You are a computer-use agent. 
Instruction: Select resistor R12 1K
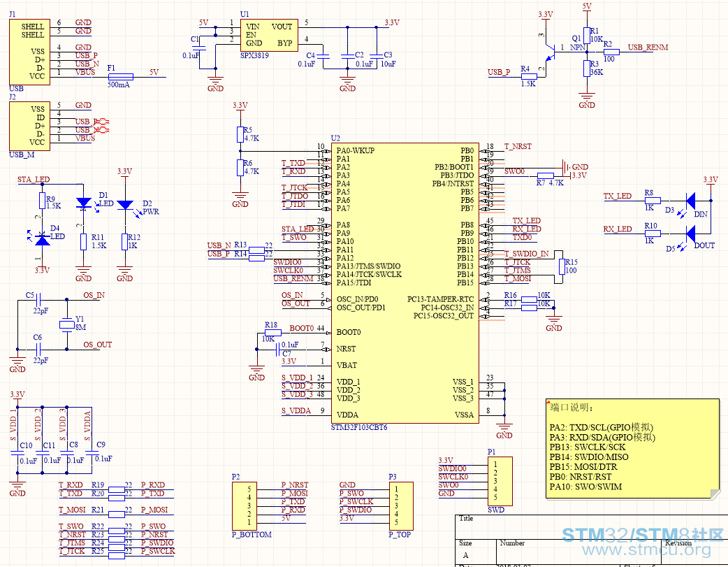pyautogui.click(x=125, y=242)
